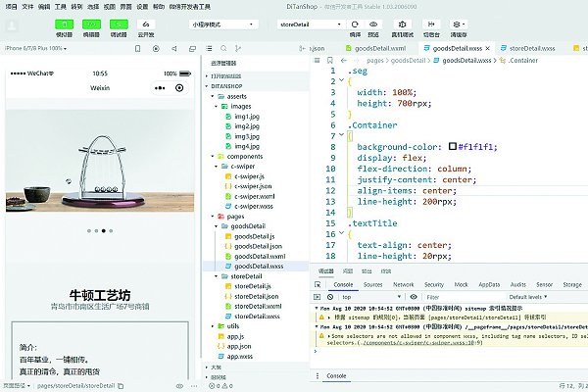Open the 微信开发者工具 menu

coord(190,7)
